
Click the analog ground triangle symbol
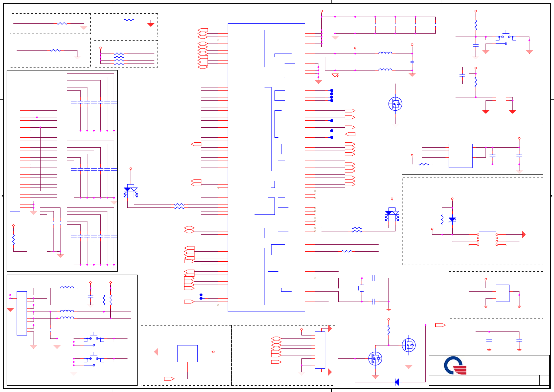point(335,75)
